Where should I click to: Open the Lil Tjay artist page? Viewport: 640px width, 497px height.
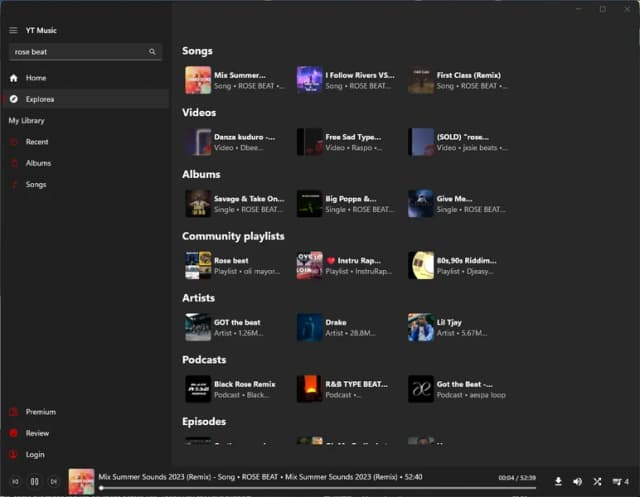coord(458,327)
